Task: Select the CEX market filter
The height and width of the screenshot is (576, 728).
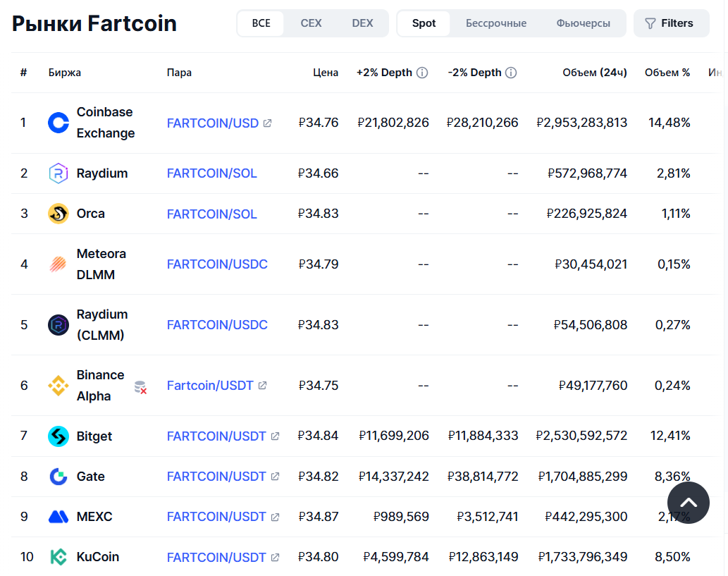Action: (311, 23)
